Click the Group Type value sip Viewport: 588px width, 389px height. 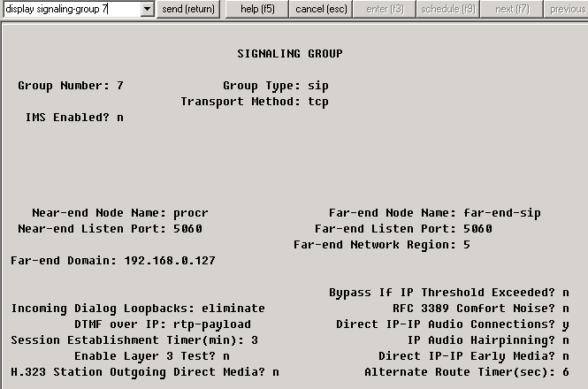tap(318, 86)
